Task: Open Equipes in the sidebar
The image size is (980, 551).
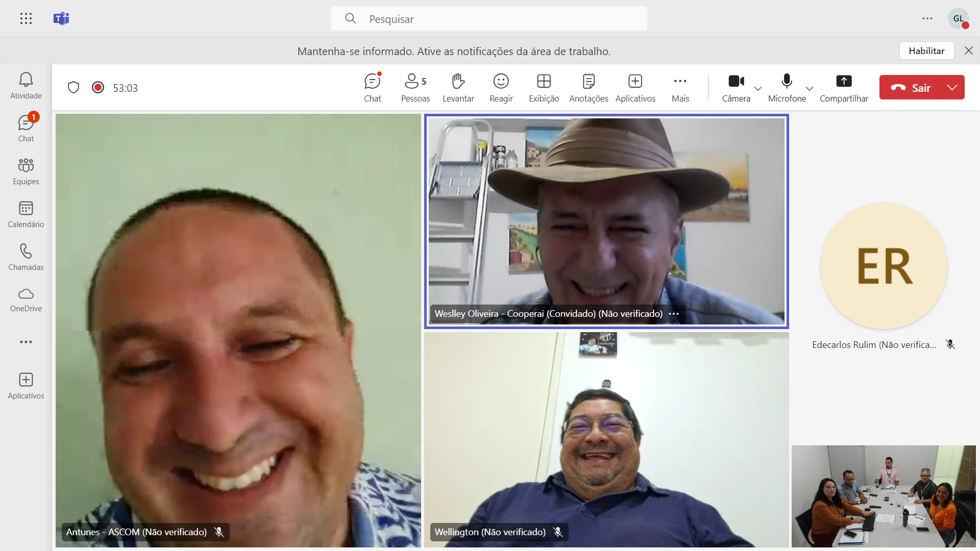Action: [x=26, y=171]
